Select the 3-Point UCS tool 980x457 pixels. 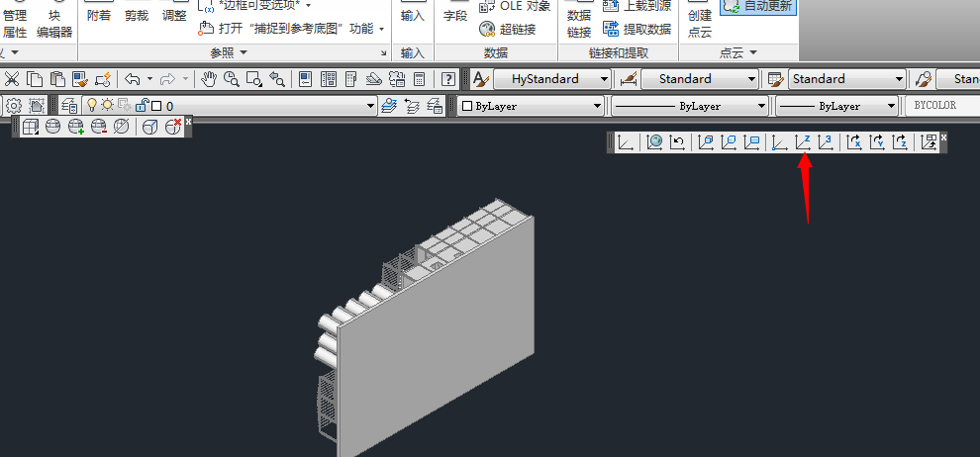point(826,142)
